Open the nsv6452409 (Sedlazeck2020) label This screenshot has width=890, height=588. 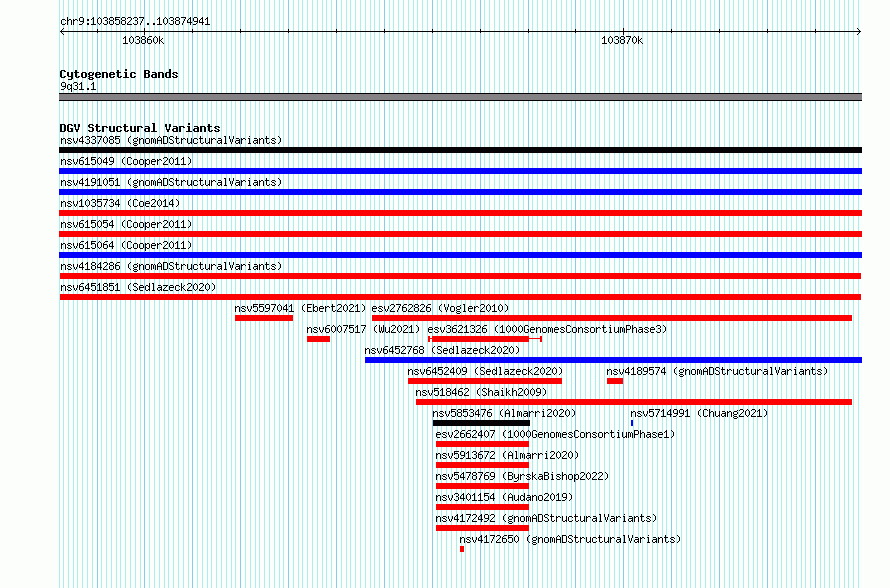pos(485,371)
